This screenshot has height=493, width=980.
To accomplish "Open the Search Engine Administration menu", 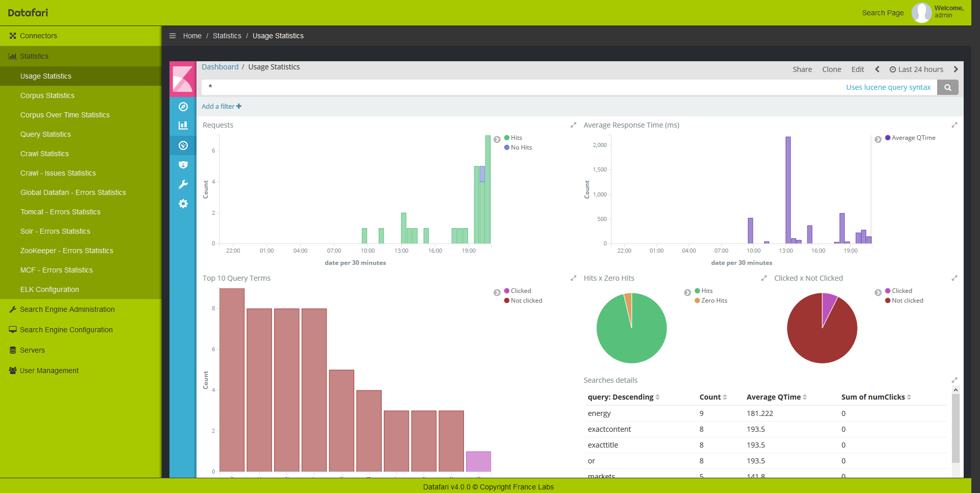I will click(x=67, y=309).
